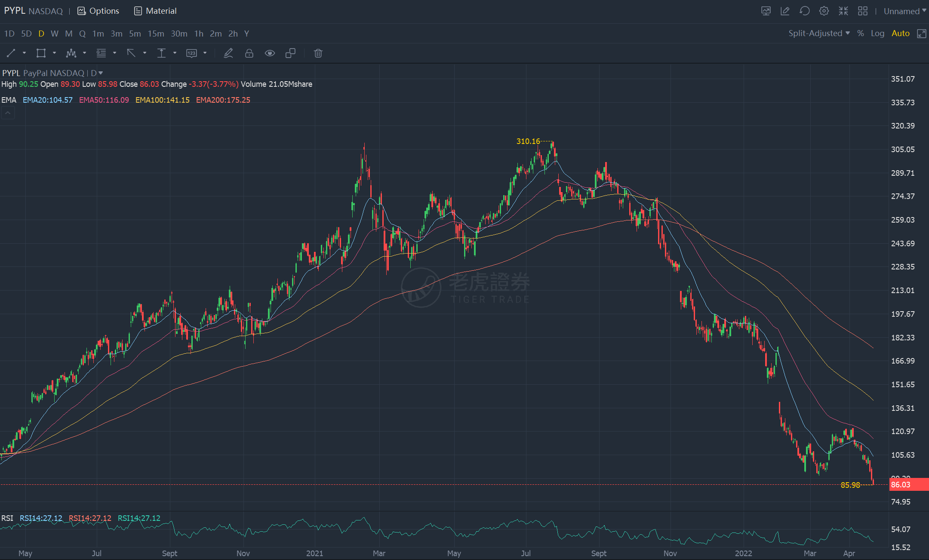Delete drawings with the trash icon
The width and height of the screenshot is (929, 560).
point(318,53)
